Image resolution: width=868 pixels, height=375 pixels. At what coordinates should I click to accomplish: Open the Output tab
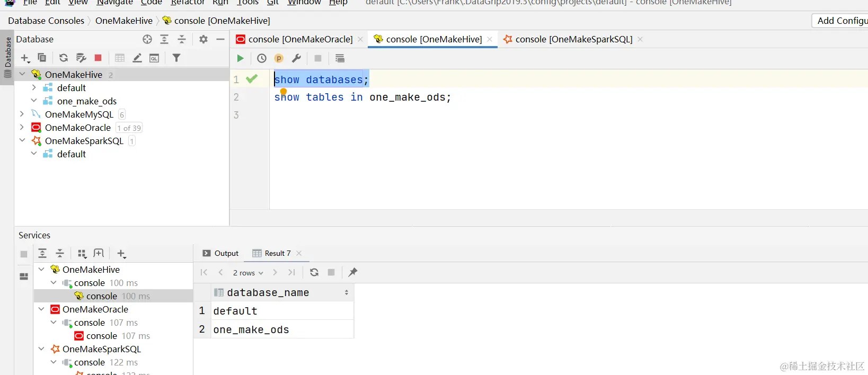point(221,253)
